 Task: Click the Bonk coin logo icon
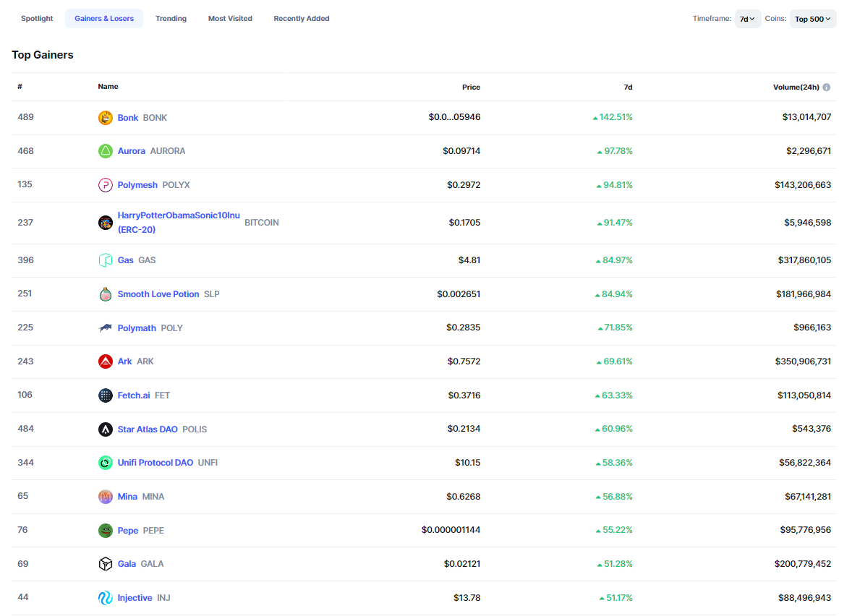(106, 118)
